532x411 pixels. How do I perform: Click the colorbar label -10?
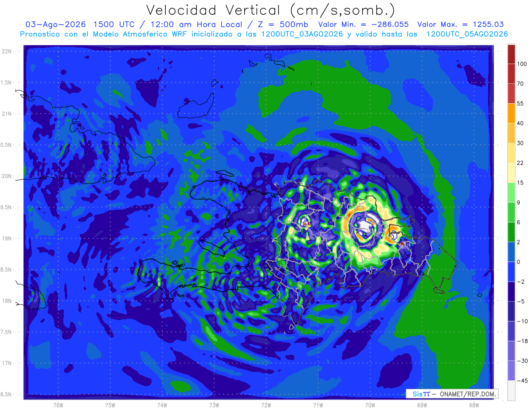click(522, 321)
